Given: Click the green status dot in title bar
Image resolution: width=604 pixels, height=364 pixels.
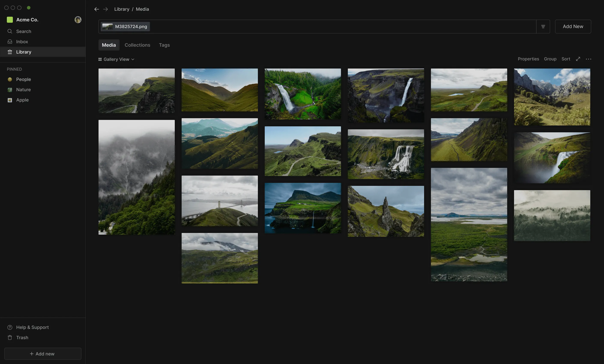Looking at the screenshot, I should click(x=29, y=7).
